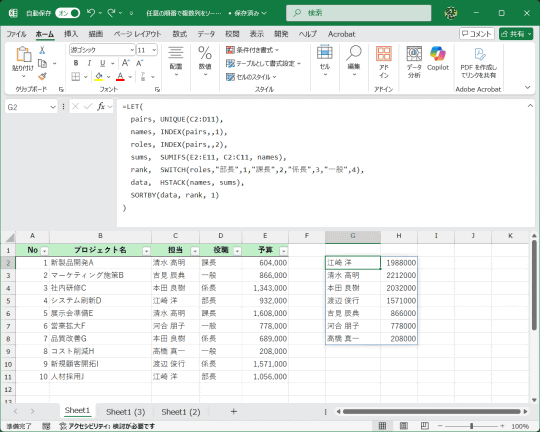Open the データ ribbon tab
This screenshot has height=432, width=540.
(x=206, y=34)
